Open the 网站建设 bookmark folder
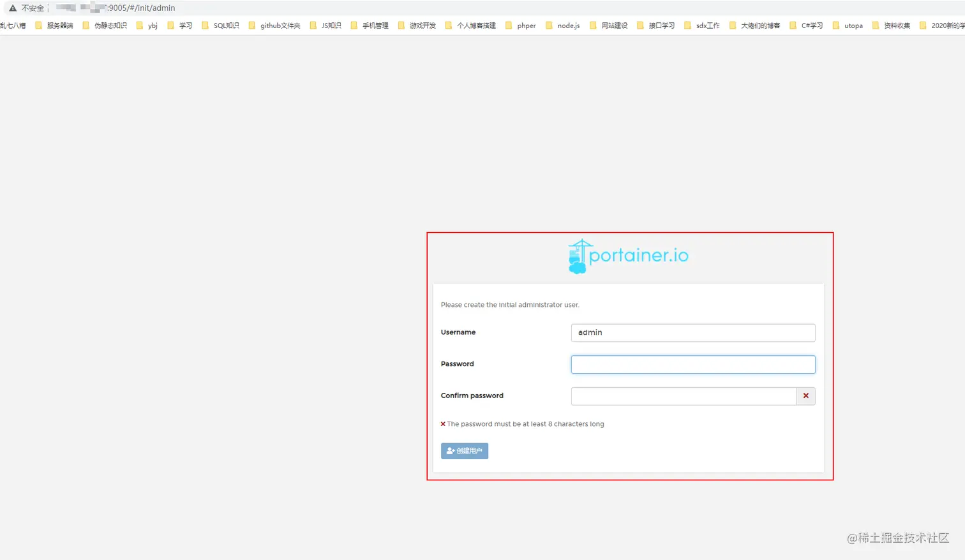This screenshot has width=965, height=560. (609, 26)
